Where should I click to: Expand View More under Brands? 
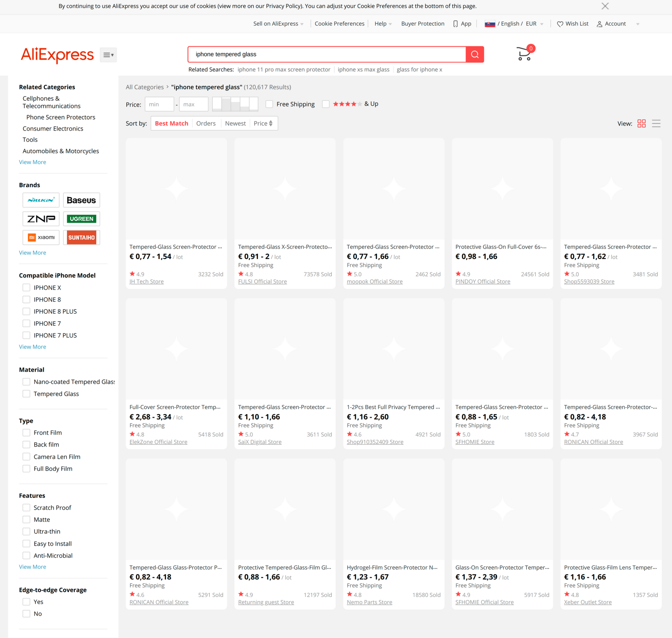pyautogui.click(x=32, y=253)
